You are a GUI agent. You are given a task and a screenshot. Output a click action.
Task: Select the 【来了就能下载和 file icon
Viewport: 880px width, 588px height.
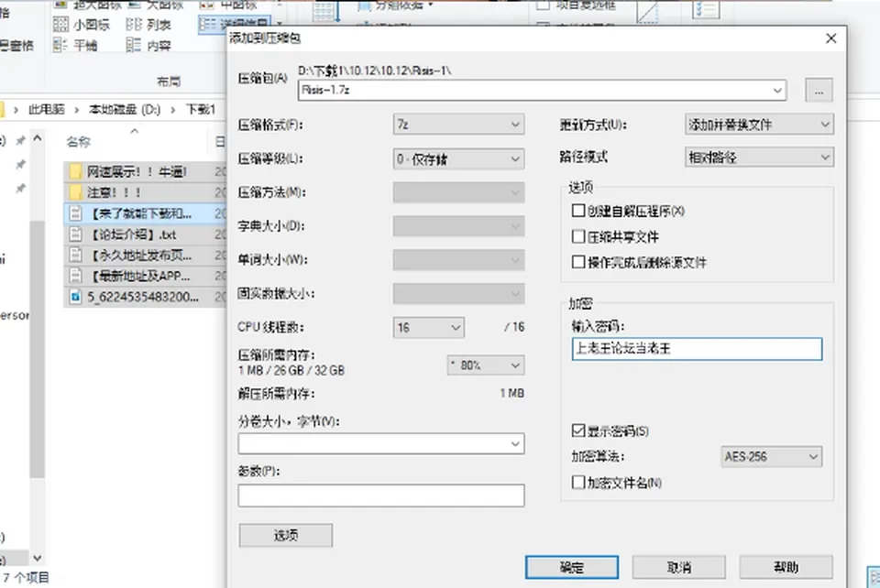click(76, 213)
